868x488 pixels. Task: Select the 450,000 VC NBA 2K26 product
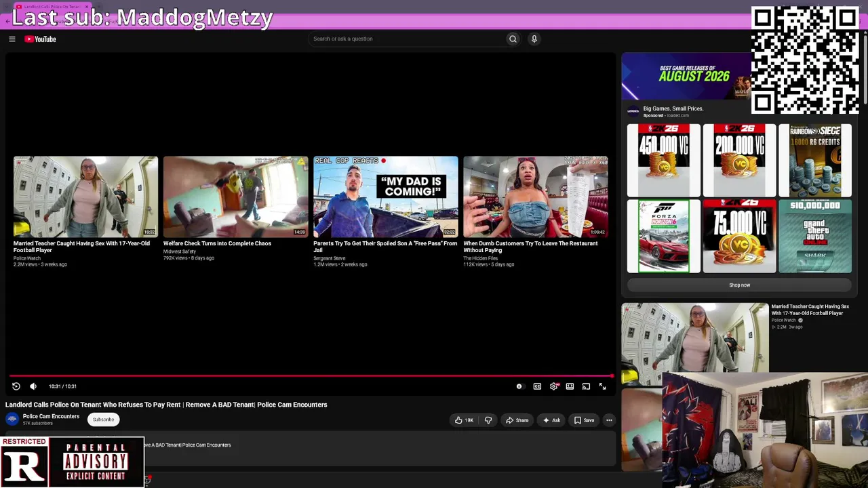coord(664,160)
